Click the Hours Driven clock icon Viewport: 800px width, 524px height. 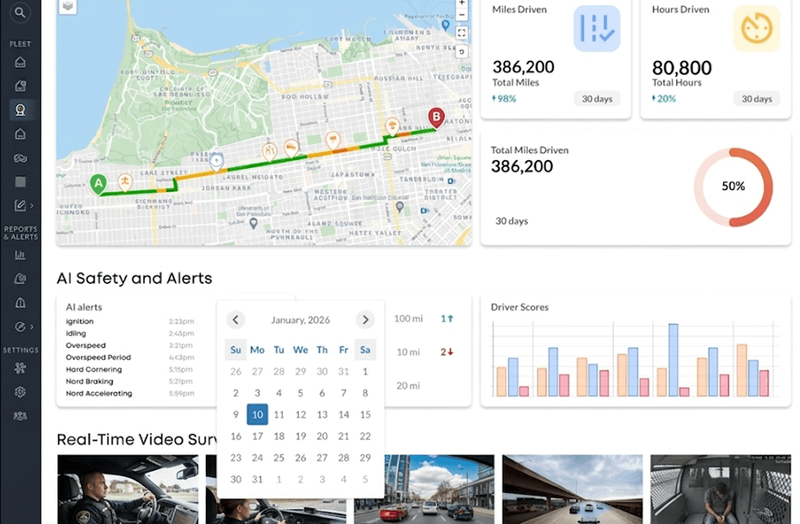point(756,29)
